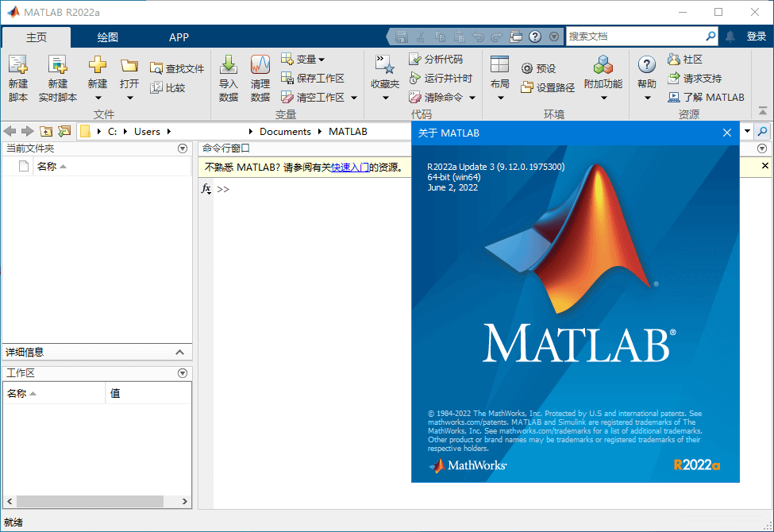The image size is (774, 532).
Task: Open 附加功能 add-ons
Action: pyautogui.click(x=603, y=78)
